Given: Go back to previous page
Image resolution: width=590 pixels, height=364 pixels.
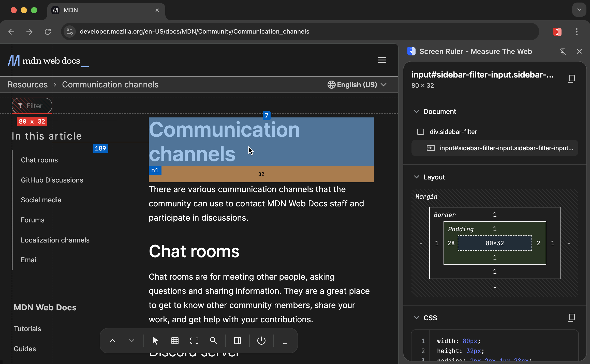Looking at the screenshot, I should point(11,32).
